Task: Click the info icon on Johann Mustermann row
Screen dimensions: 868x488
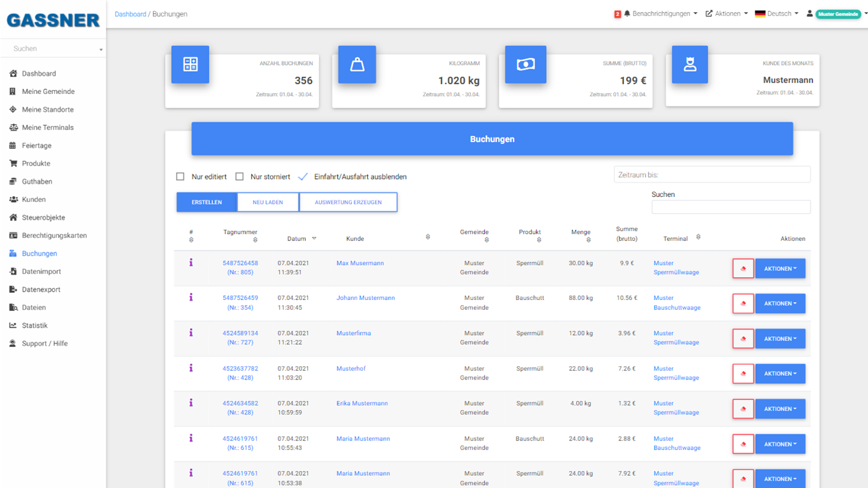Action: click(191, 298)
